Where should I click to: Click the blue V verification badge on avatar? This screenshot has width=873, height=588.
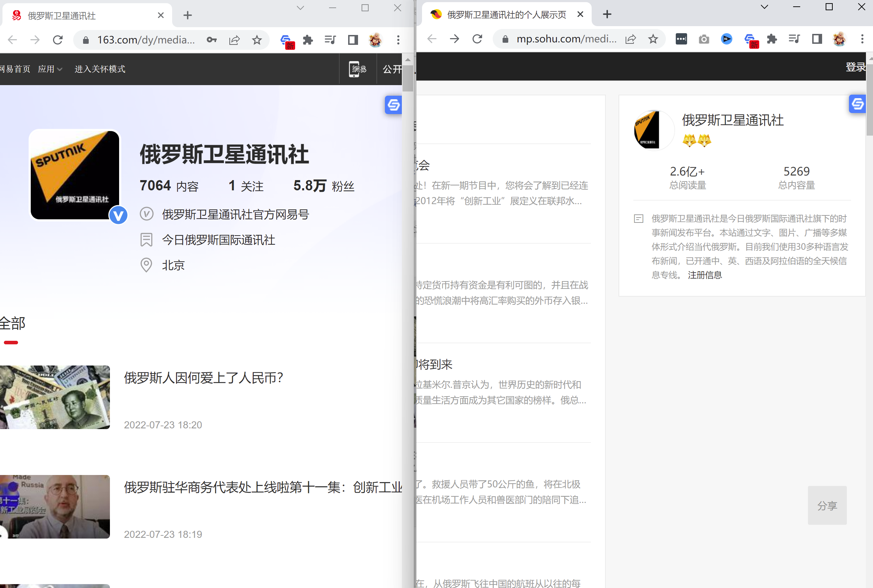tap(118, 215)
